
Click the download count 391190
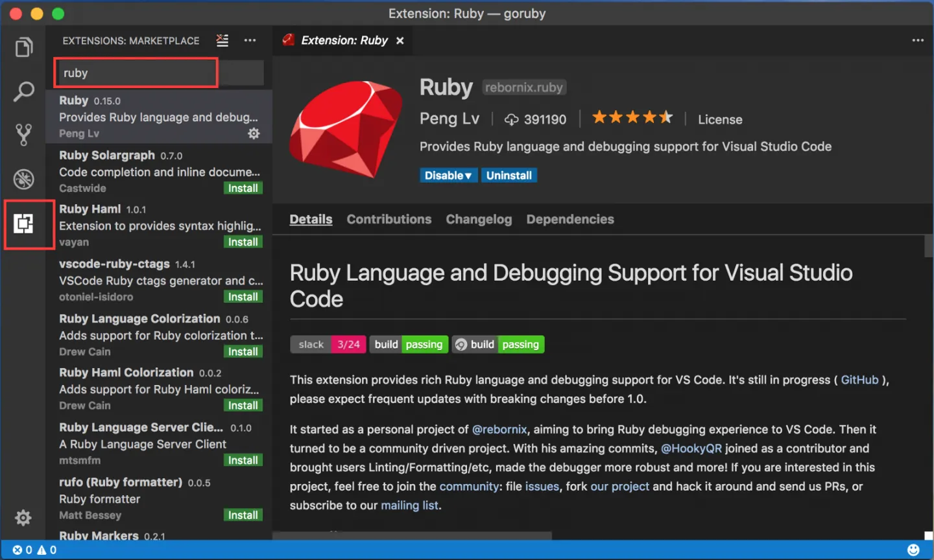535,119
